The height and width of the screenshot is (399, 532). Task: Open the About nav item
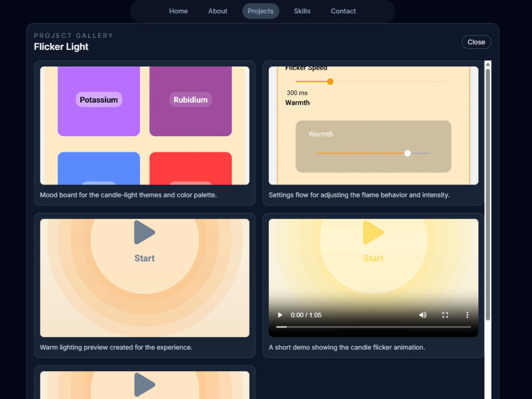click(218, 11)
